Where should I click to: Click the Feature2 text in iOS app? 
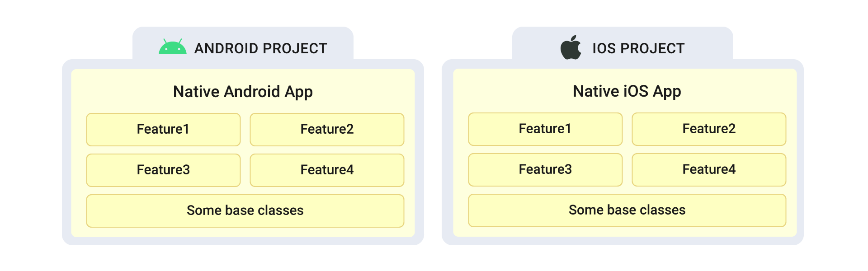[x=709, y=129]
